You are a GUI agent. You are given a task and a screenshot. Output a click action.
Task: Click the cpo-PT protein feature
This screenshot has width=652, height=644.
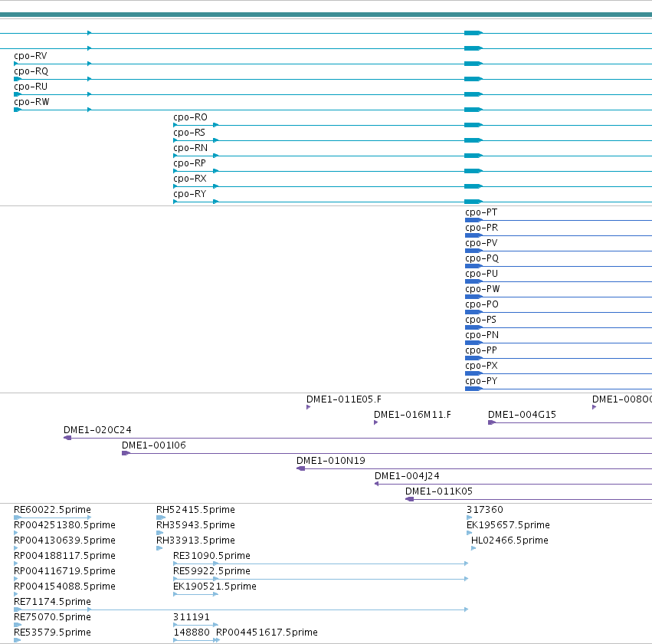click(x=558, y=220)
